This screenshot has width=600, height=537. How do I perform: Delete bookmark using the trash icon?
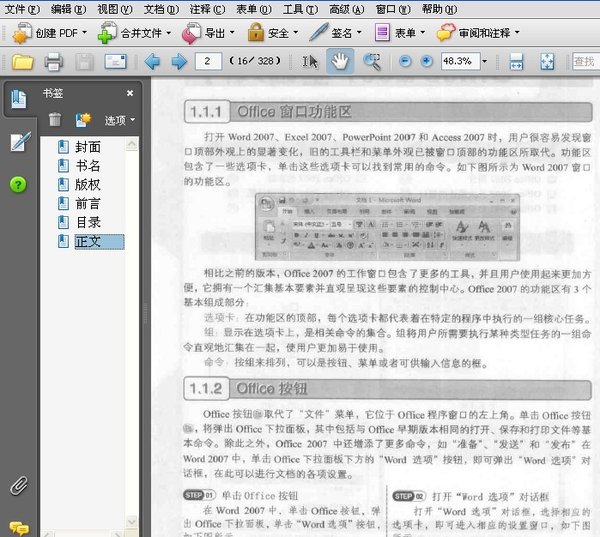pos(55,120)
